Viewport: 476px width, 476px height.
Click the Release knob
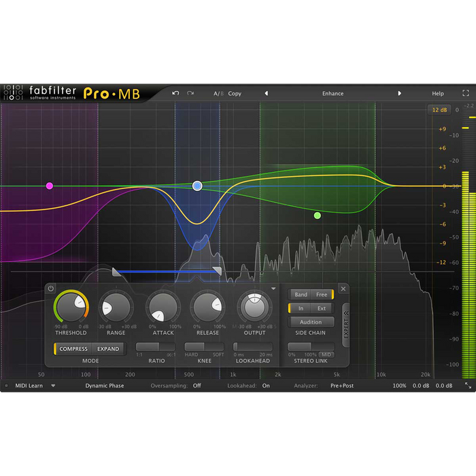pyautogui.click(x=207, y=307)
